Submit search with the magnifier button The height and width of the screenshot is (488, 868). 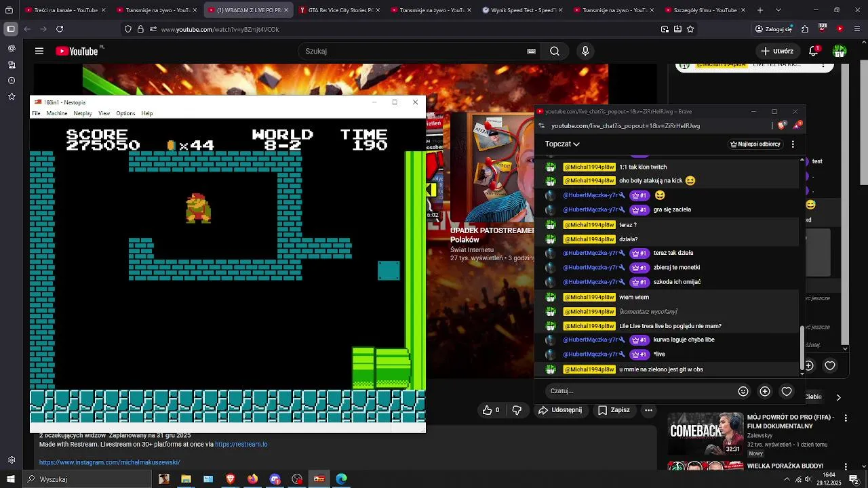555,51
